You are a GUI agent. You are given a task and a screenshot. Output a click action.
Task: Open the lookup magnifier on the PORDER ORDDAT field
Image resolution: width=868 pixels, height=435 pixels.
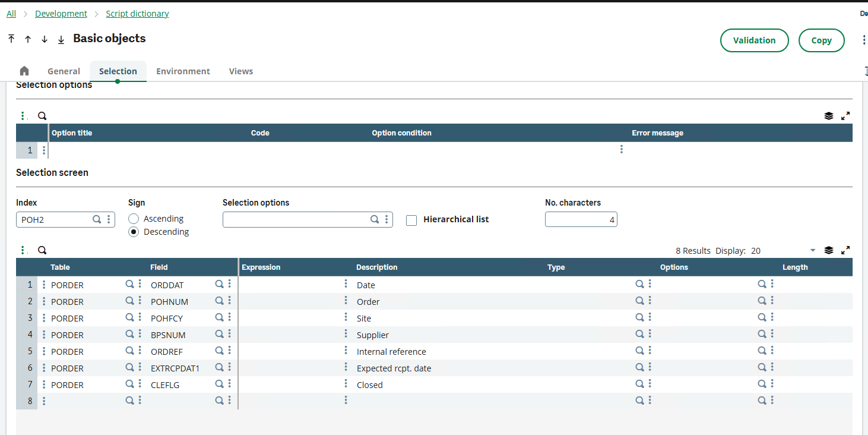(x=219, y=283)
